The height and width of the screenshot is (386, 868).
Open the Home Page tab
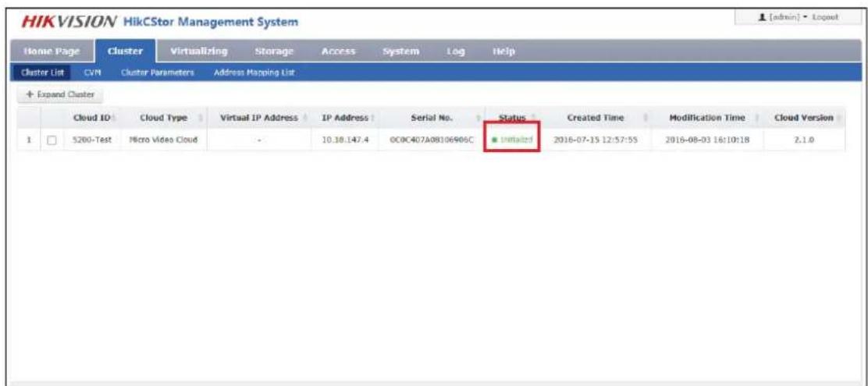pyautogui.click(x=52, y=51)
